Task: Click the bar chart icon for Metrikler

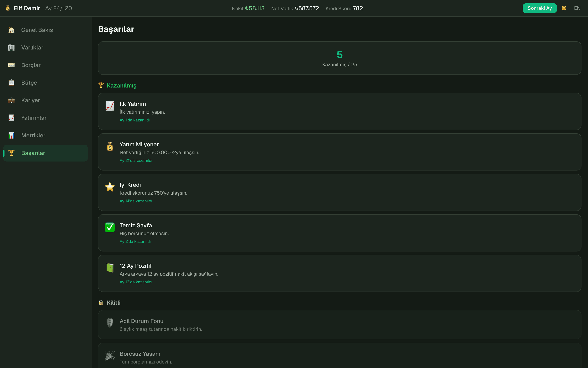Action: [x=11, y=135]
